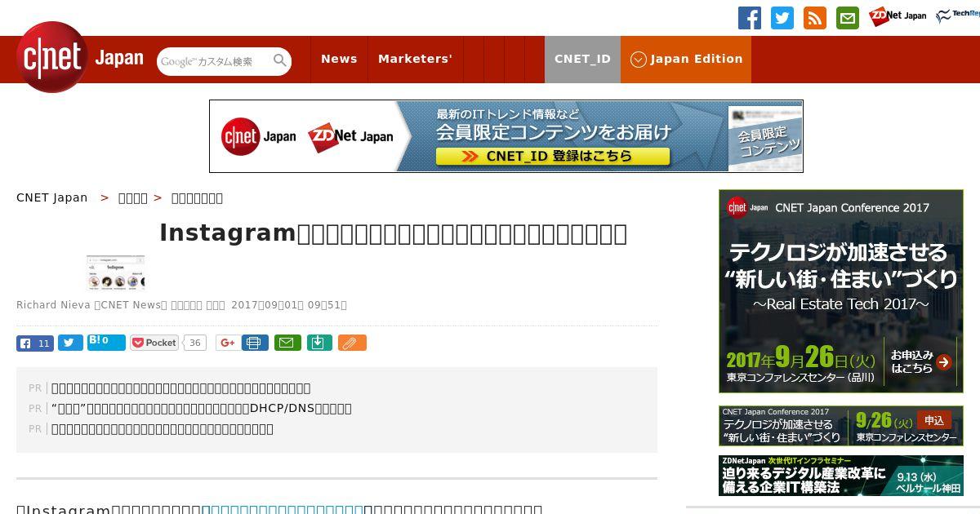Open the CNET_ID tab
The image size is (980, 514).
(x=582, y=59)
